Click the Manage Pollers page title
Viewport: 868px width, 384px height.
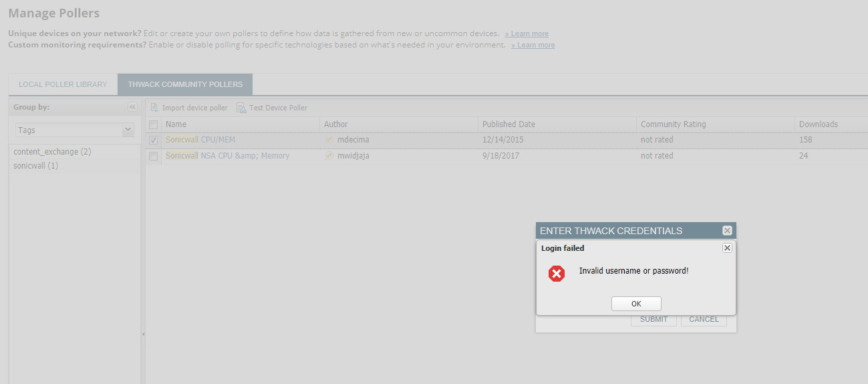tap(53, 13)
